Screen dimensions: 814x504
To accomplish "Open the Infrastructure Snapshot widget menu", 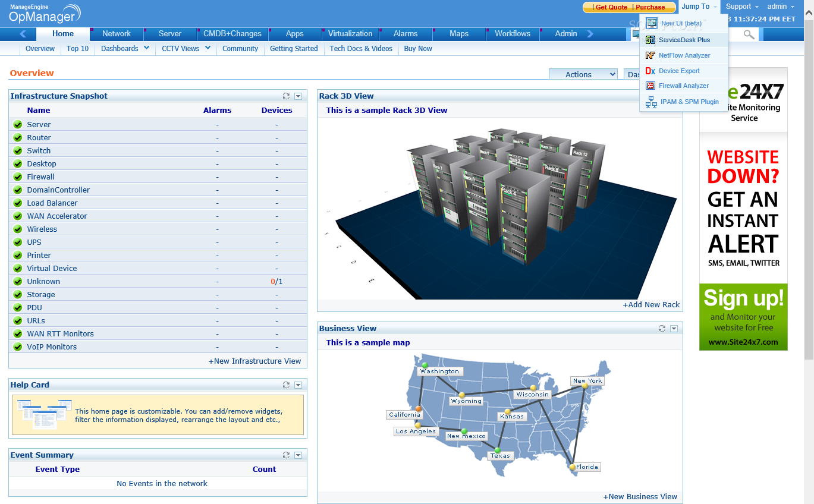I will 298,96.
